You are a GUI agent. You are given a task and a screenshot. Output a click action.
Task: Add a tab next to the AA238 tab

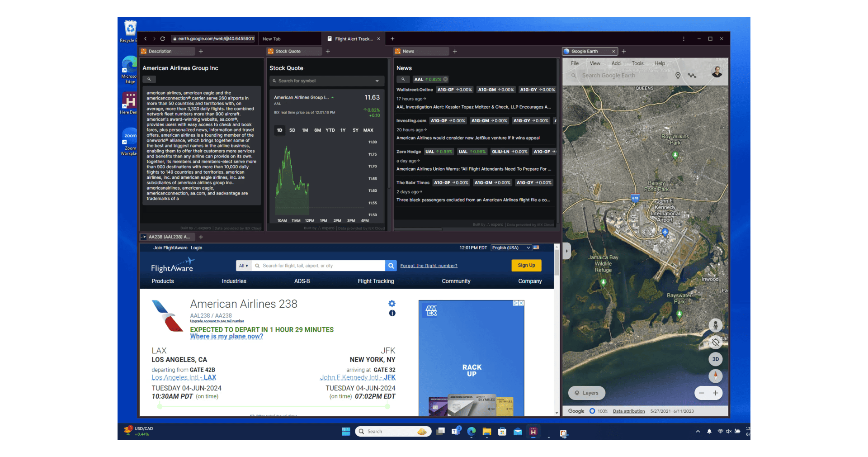[201, 237]
